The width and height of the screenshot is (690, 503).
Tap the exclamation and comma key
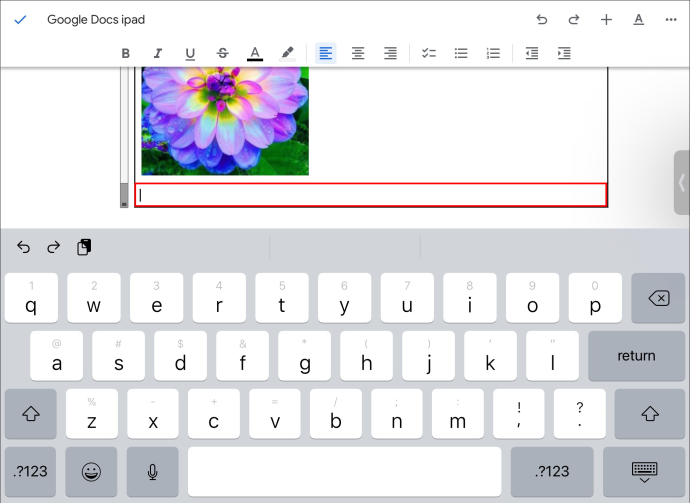[x=519, y=414]
